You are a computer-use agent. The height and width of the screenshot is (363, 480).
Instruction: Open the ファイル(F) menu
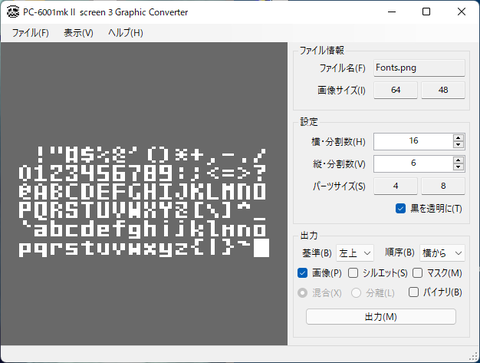[x=30, y=33]
